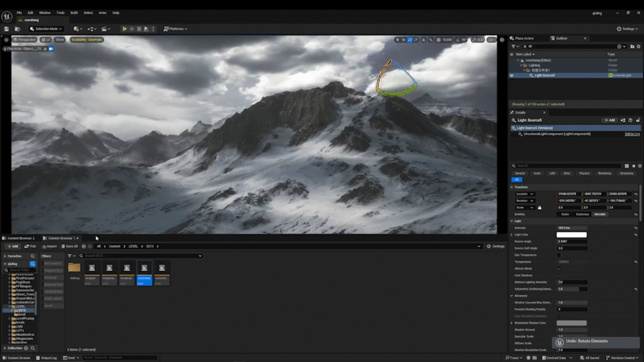Click the blue camera pilot icon
This screenshot has height=362, width=644.
click(51, 49)
